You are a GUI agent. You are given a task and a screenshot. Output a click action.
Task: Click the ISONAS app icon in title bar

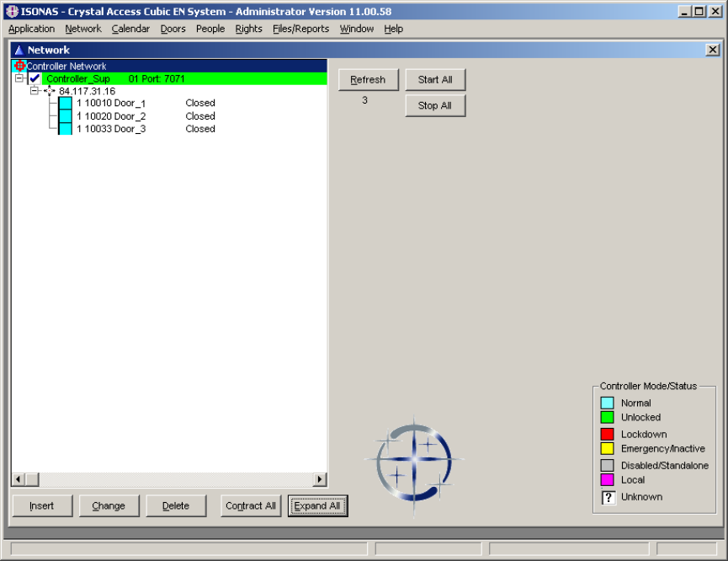12,11
